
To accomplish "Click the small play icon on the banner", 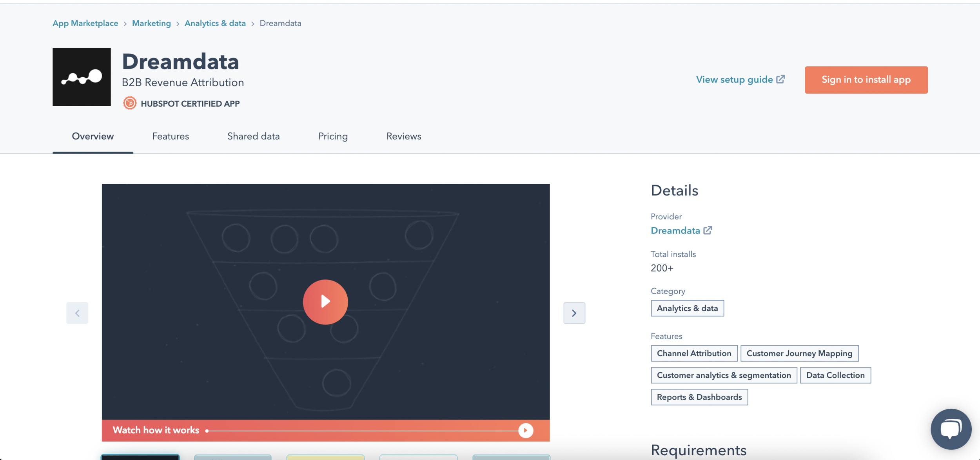I will click(x=526, y=430).
